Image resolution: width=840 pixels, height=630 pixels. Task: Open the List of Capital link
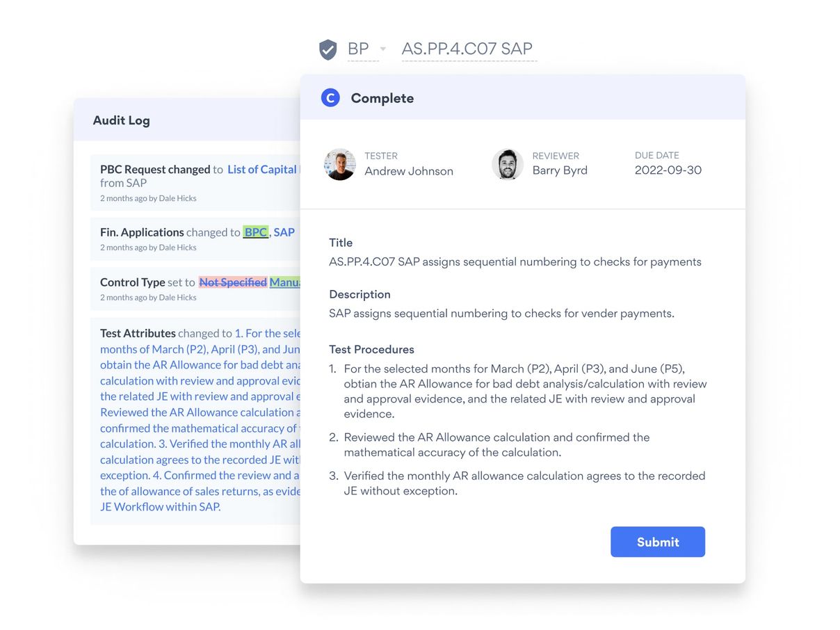[262, 170]
